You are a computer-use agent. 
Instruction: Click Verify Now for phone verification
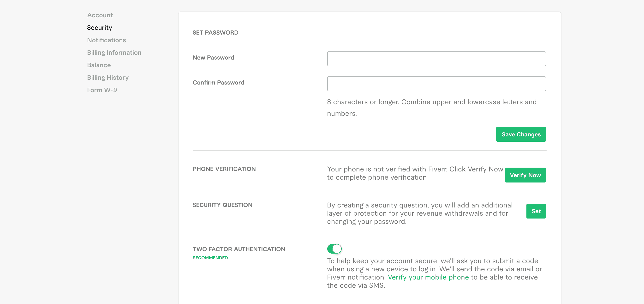525,175
